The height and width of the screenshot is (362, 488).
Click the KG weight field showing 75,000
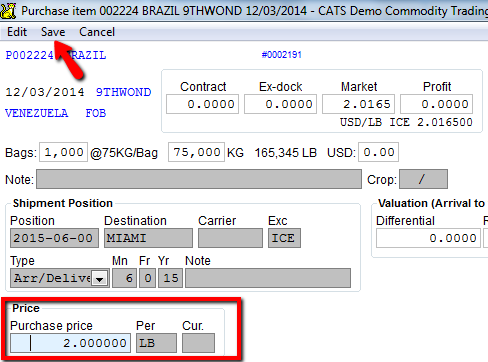click(x=196, y=152)
